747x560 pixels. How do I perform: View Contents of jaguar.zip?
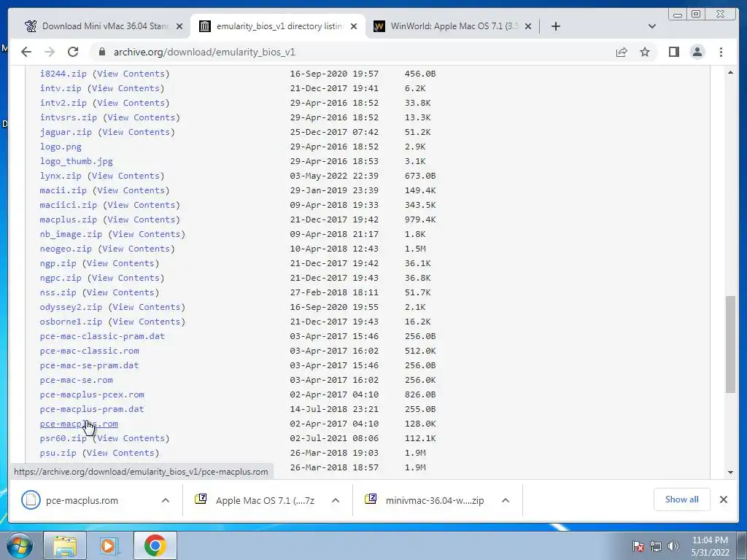pos(136,133)
